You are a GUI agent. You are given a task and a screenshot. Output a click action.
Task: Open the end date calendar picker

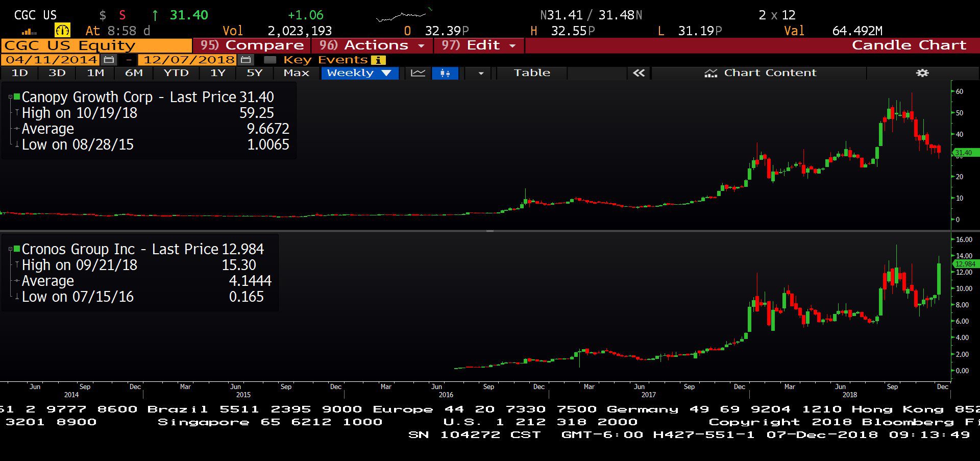[246, 60]
